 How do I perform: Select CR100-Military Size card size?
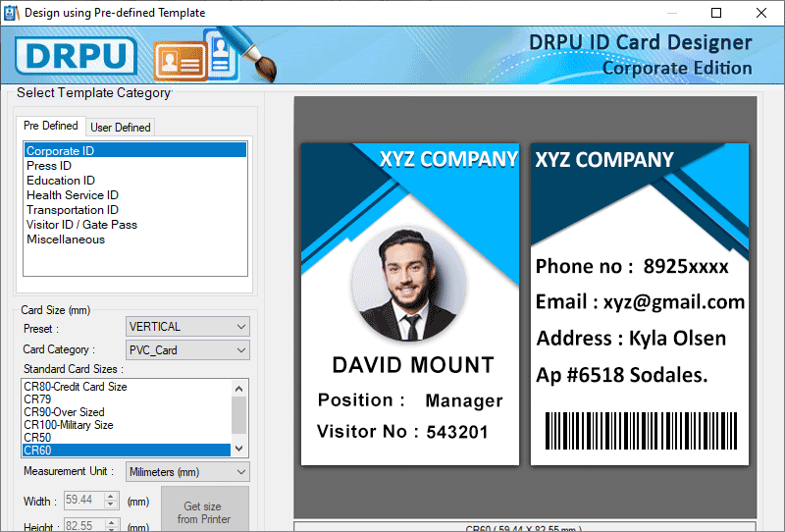pos(127,425)
